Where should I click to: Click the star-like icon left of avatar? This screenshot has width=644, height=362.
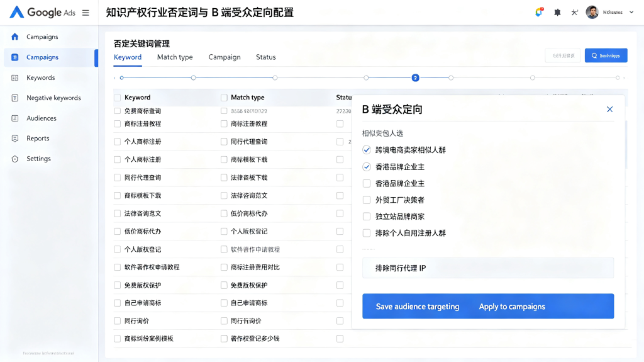574,13
